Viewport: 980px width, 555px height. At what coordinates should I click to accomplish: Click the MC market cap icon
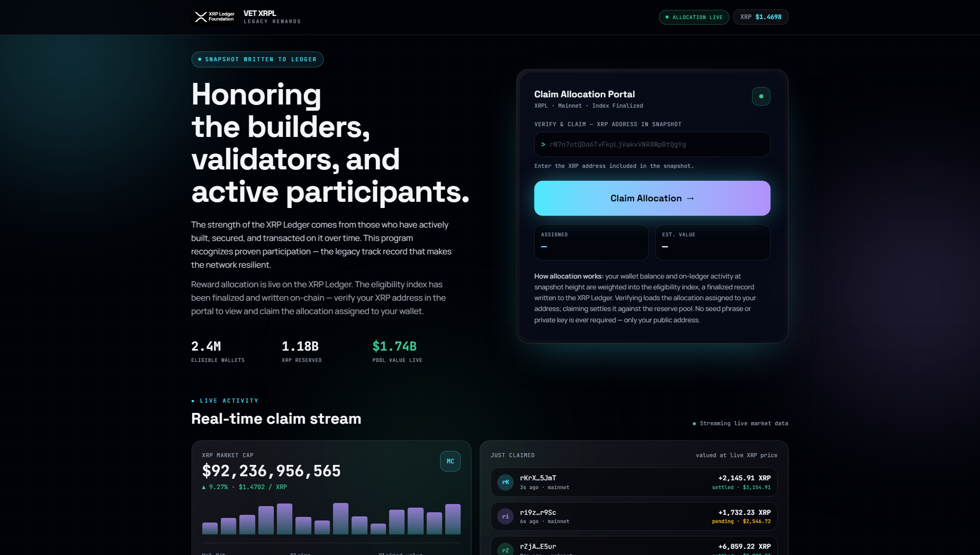click(450, 461)
